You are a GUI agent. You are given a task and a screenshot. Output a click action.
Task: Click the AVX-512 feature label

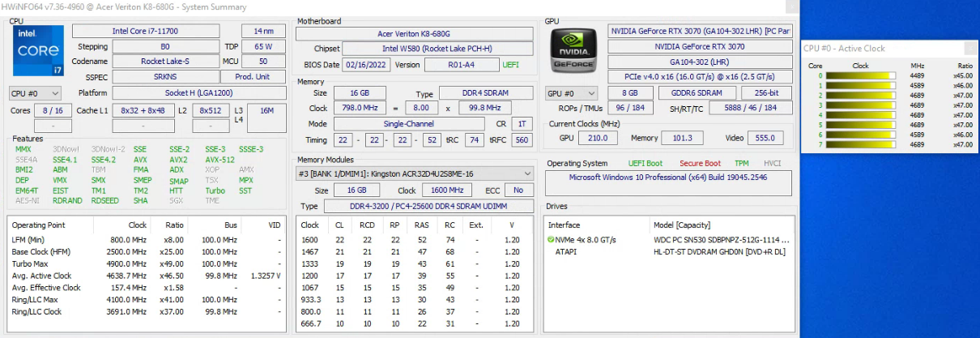[x=219, y=160]
